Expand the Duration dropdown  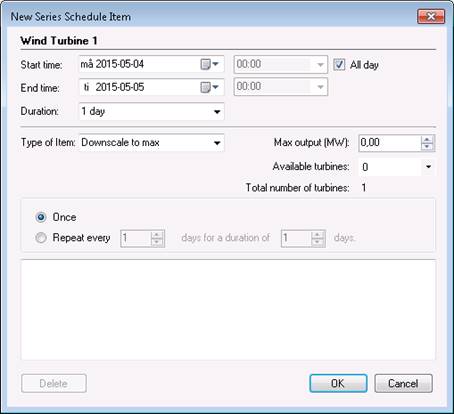[217, 112]
